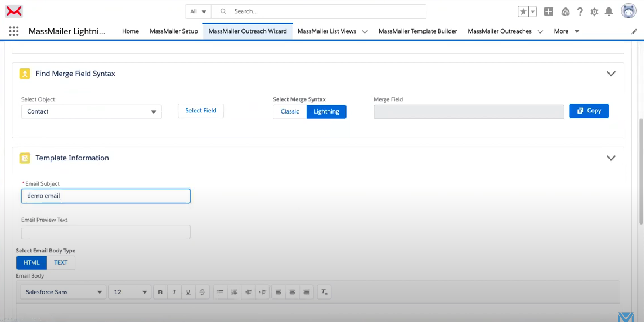Collapse the Template Information section
This screenshot has width=644, height=322.
coord(611,158)
